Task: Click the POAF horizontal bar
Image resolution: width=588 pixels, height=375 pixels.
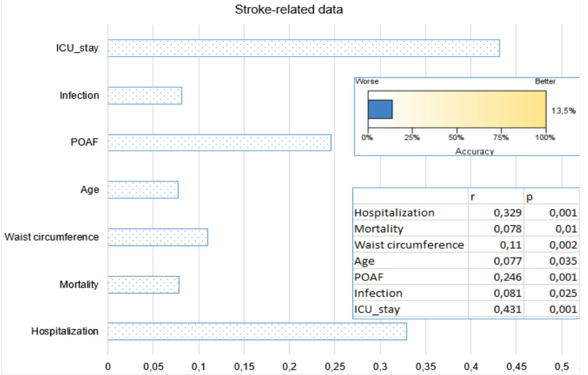Action: (219, 143)
